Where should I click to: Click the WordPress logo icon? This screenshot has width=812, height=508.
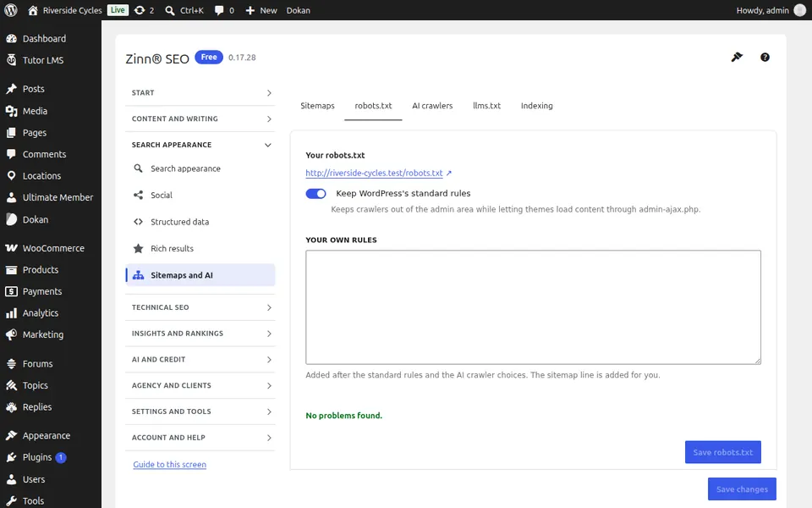pyautogui.click(x=10, y=10)
